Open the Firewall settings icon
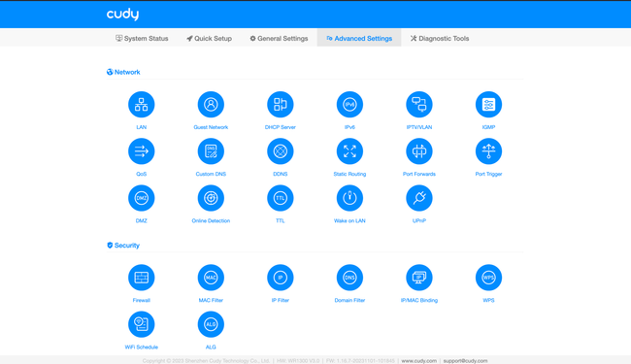Screen dimensions: 631x364 click(x=142, y=278)
